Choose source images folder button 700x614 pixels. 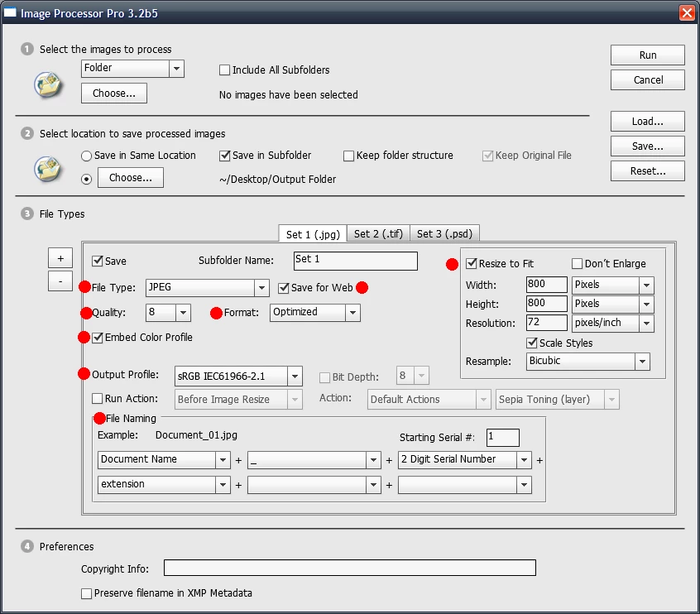[x=114, y=93]
